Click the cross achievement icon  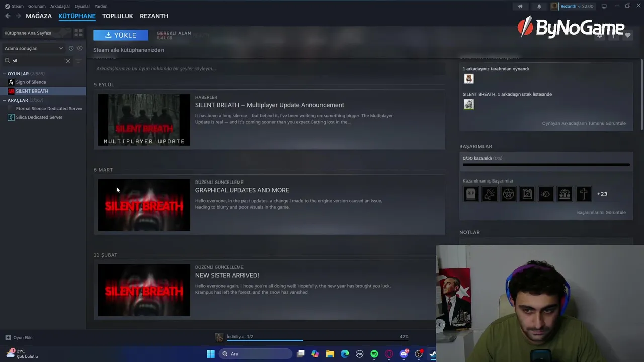(584, 194)
